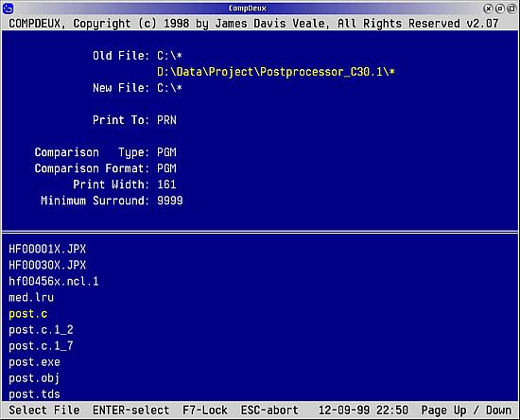Click the minimize window button icon
This screenshot has height=420, width=520.
500,9
